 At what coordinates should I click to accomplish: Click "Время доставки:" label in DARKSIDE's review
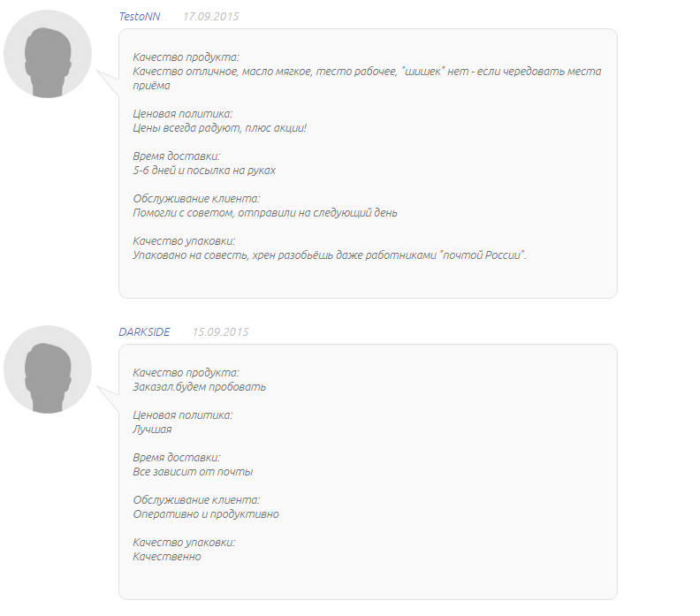[176, 458]
